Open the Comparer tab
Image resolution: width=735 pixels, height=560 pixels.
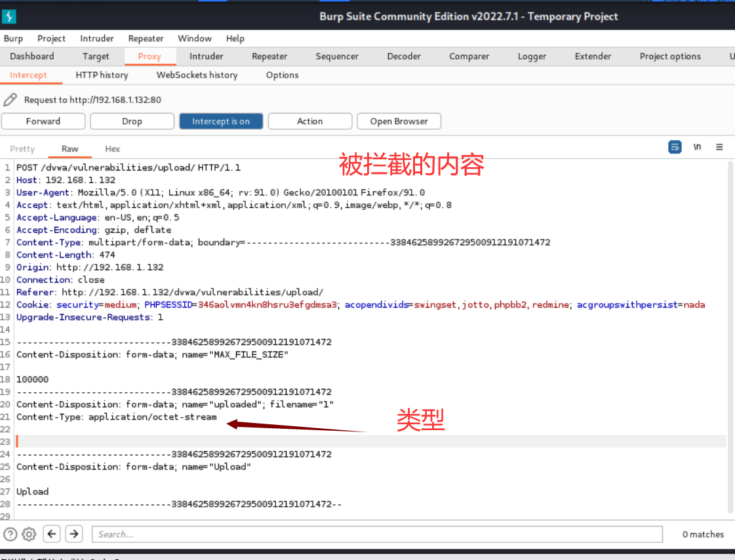pyautogui.click(x=469, y=56)
